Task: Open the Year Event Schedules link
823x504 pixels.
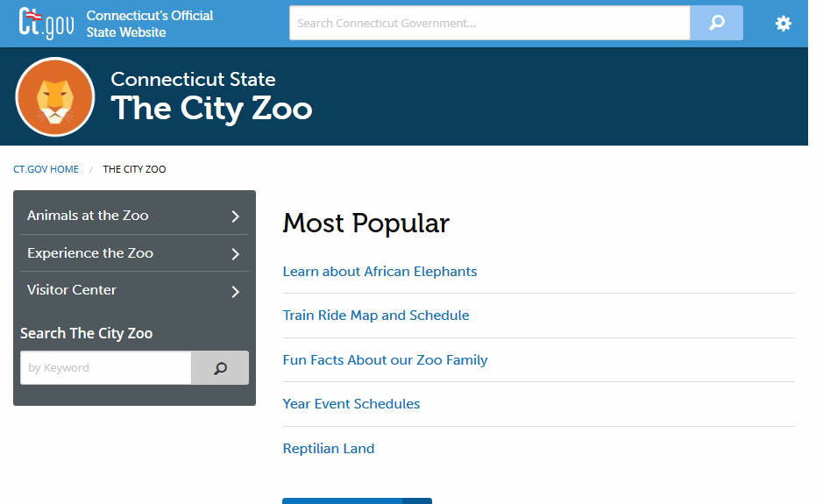Action: 351,404
